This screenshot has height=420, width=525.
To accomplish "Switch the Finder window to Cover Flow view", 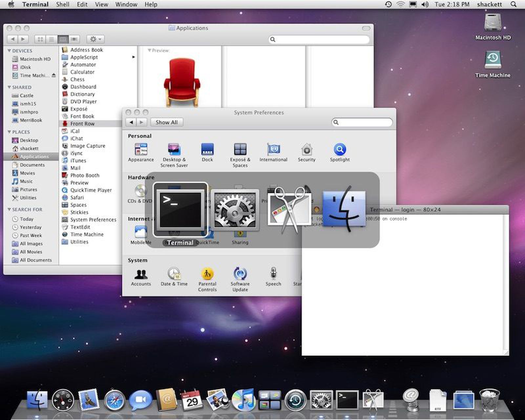I will [x=74, y=39].
